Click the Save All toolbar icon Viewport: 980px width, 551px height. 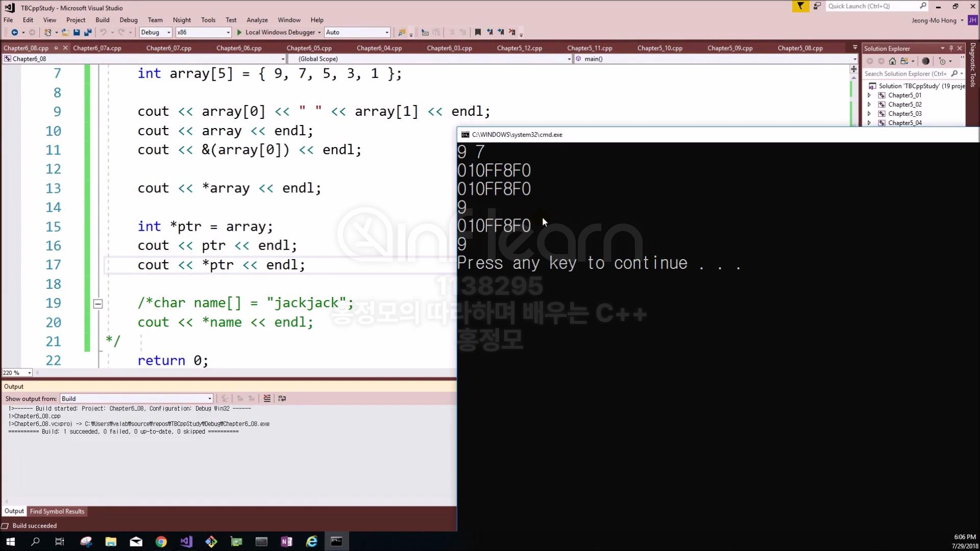click(x=88, y=32)
